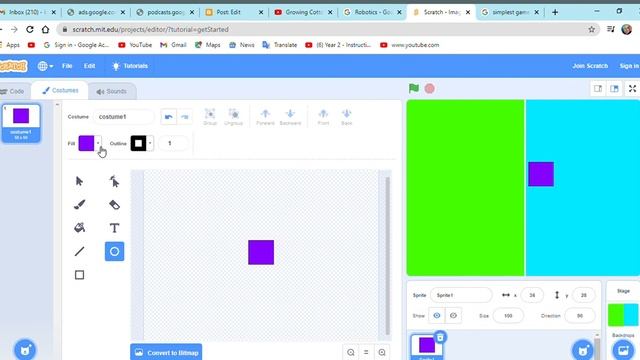640x360 pixels.
Task: Click the browser Reload button
Action: click(30, 29)
